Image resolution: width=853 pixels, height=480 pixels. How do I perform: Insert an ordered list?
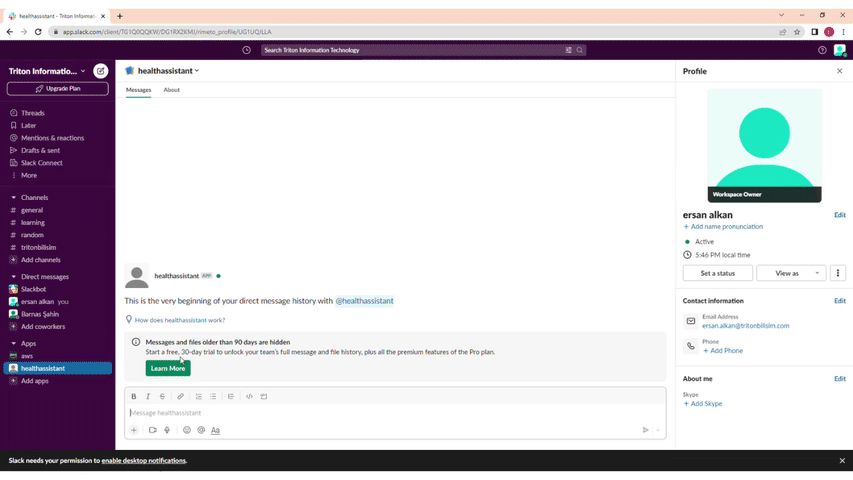coord(199,396)
